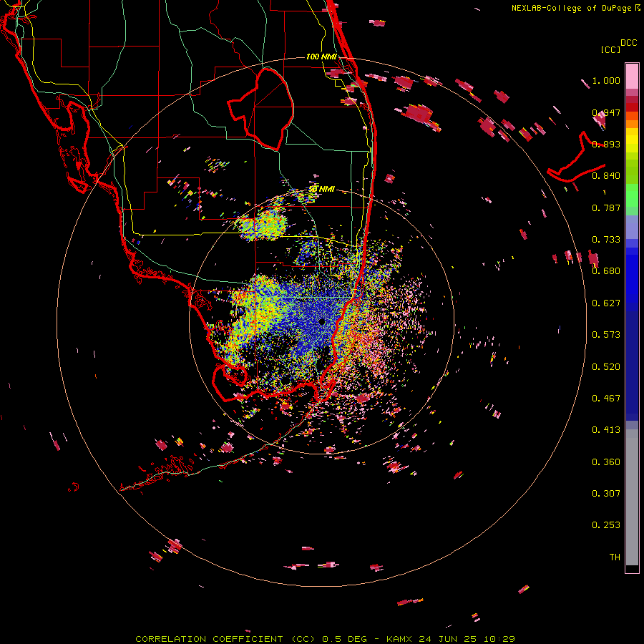Viewport: 644px width, 644px height.
Task: Click the 0.253 scale value
Action: coord(606,525)
